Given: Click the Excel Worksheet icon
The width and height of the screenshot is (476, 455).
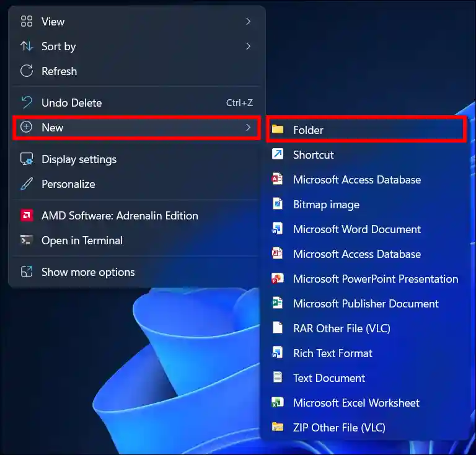Looking at the screenshot, I should [278, 402].
